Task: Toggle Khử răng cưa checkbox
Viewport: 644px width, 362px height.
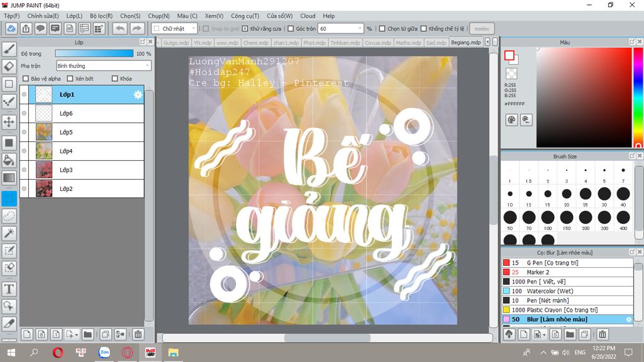Action: [x=245, y=29]
